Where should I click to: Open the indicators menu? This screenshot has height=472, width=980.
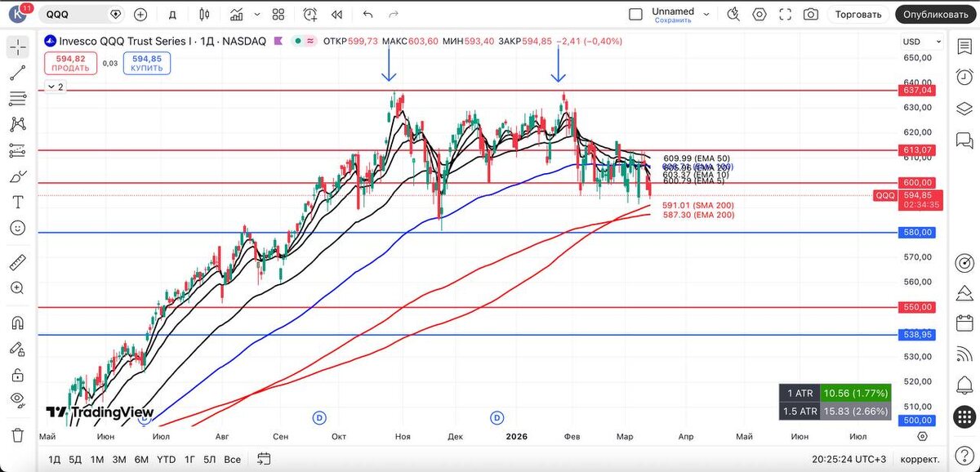pyautogui.click(x=237, y=14)
